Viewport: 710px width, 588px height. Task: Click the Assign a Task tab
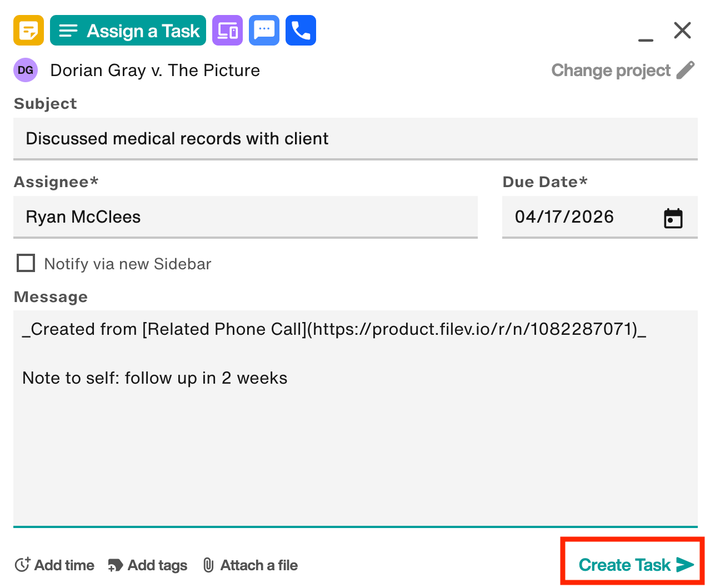click(128, 31)
